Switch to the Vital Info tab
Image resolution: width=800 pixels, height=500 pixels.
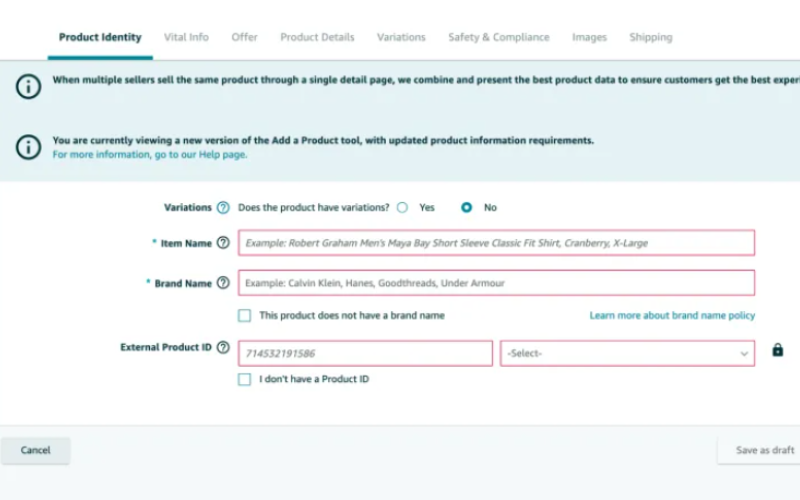pyautogui.click(x=186, y=37)
